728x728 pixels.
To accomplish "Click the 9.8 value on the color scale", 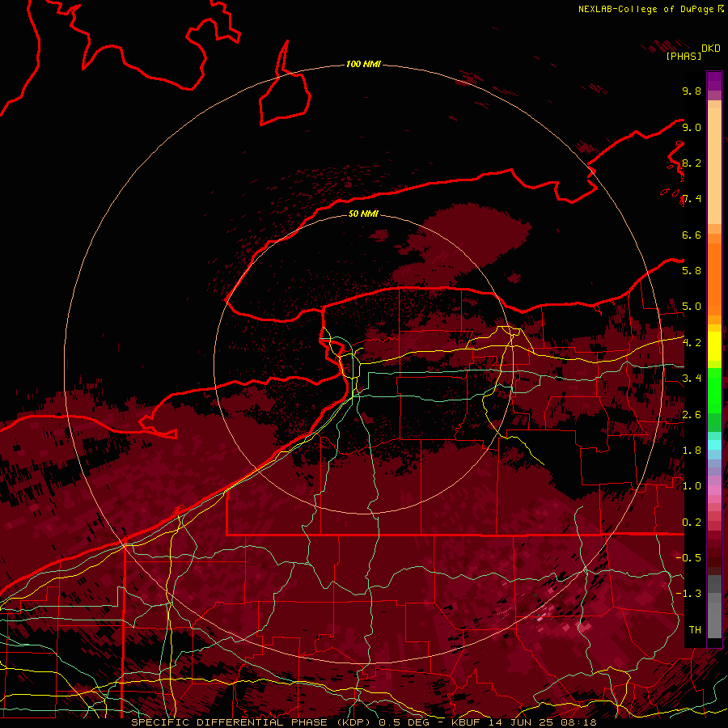I will [x=692, y=91].
